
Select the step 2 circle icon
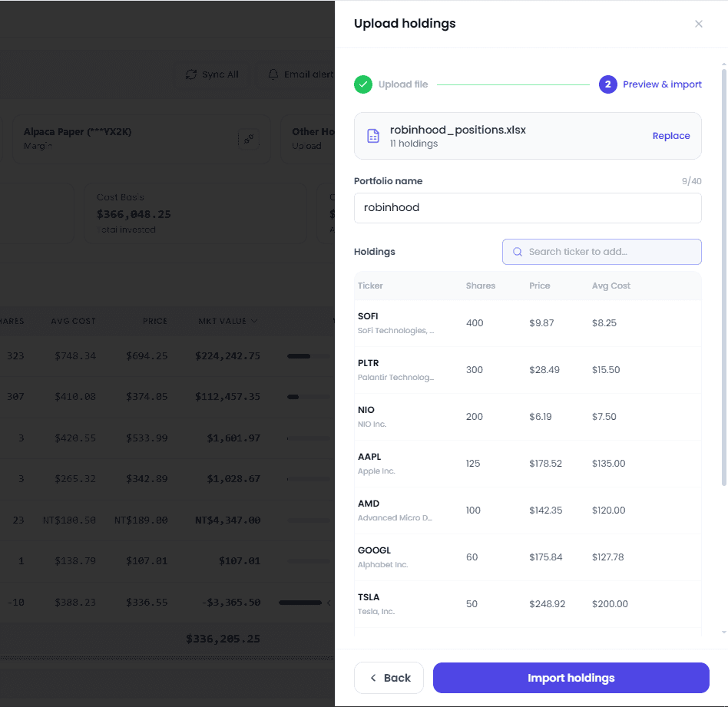pos(607,84)
